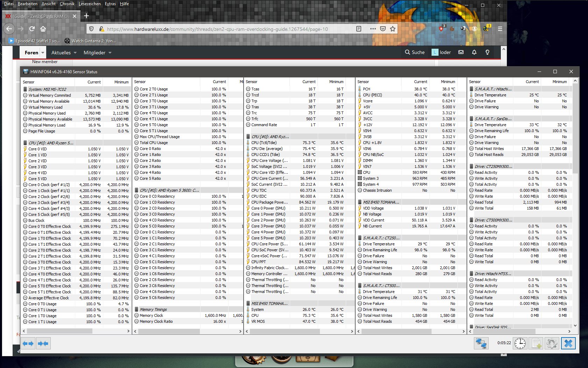
Task: Reload the page in Firefox
Action: (x=32, y=29)
